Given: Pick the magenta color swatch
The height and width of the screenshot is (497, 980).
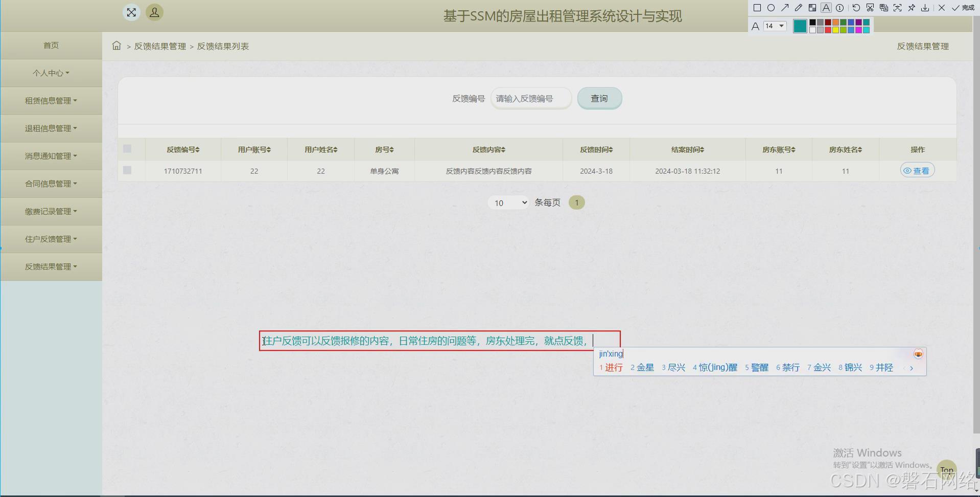Looking at the screenshot, I should (x=859, y=30).
